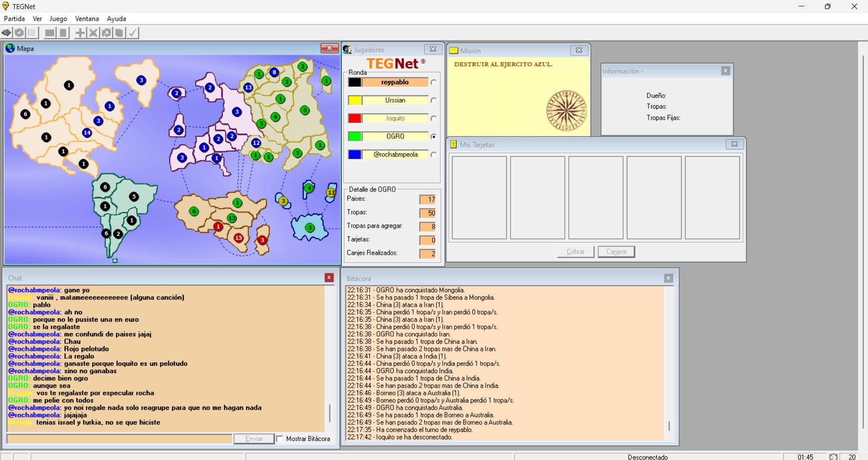
Task: Click the Cobrar button
Action: click(x=576, y=251)
